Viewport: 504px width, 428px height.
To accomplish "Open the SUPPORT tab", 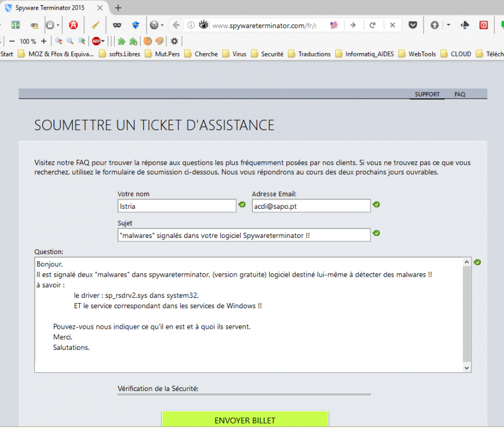I will point(426,94).
